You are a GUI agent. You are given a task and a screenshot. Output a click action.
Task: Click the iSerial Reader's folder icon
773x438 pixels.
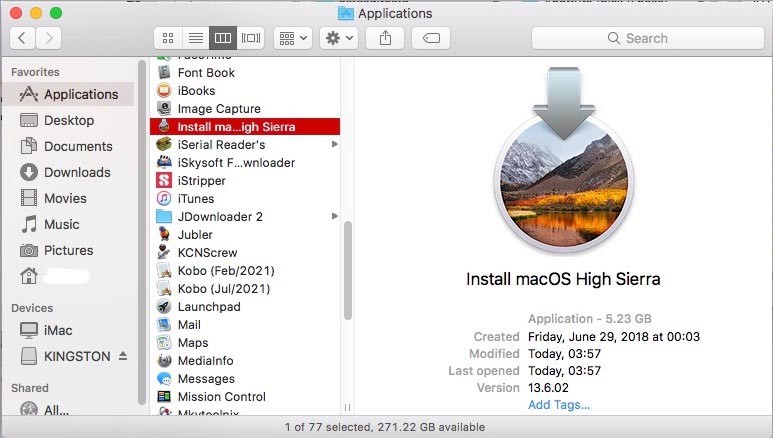point(164,145)
